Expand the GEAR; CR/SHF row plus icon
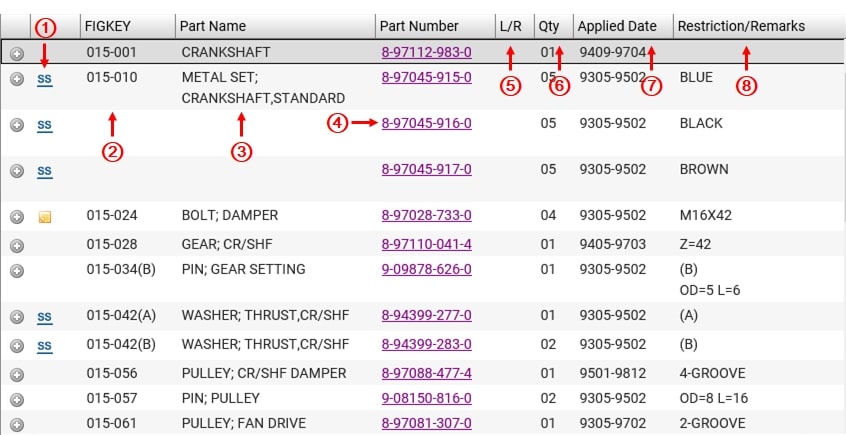The width and height of the screenshot is (846, 435). [x=17, y=245]
